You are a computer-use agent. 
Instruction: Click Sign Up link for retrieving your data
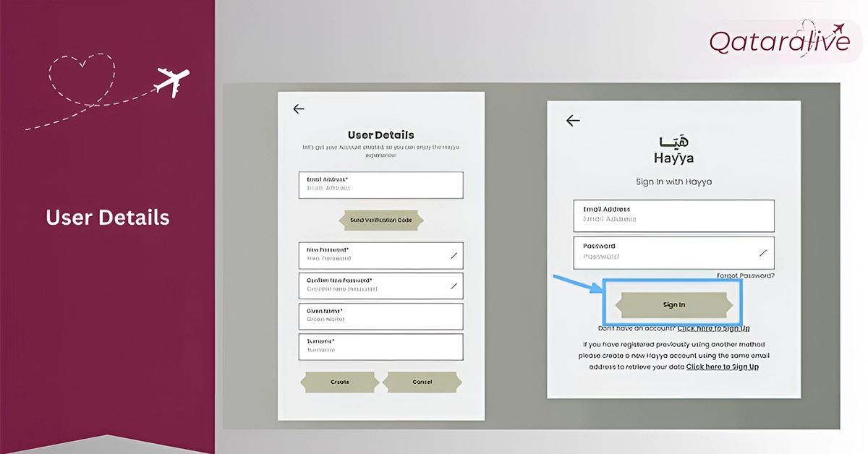pyautogui.click(x=723, y=367)
